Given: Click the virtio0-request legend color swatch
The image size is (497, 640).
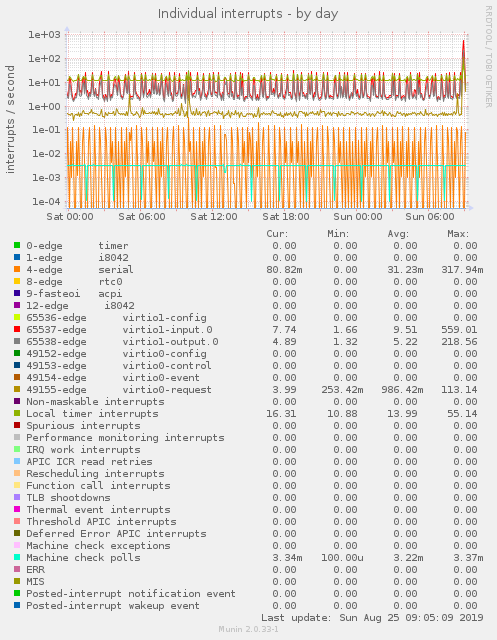Looking at the screenshot, I should (x=17, y=389).
